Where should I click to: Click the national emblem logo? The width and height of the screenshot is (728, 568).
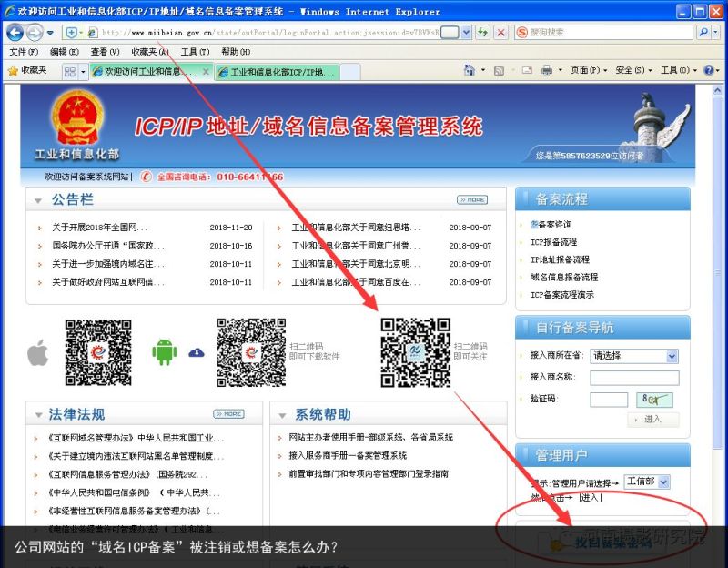77,117
